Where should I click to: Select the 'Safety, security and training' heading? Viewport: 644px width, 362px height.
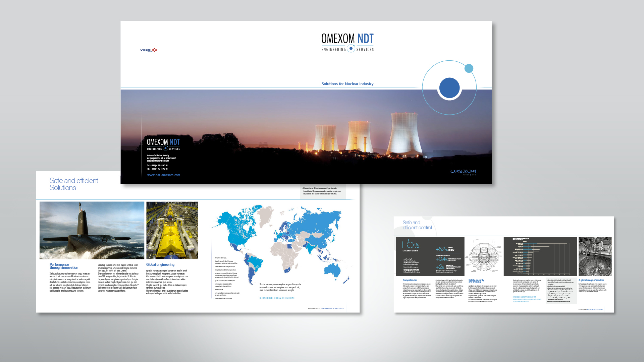pyautogui.click(x=476, y=281)
